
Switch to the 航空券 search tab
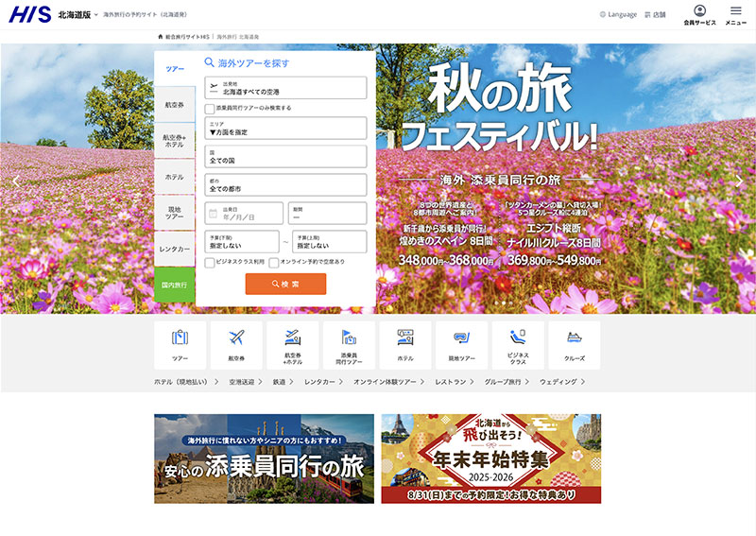[174, 104]
